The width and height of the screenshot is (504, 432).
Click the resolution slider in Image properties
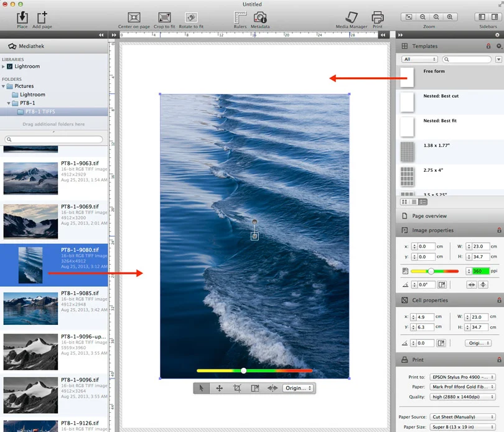pyautogui.click(x=434, y=271)
